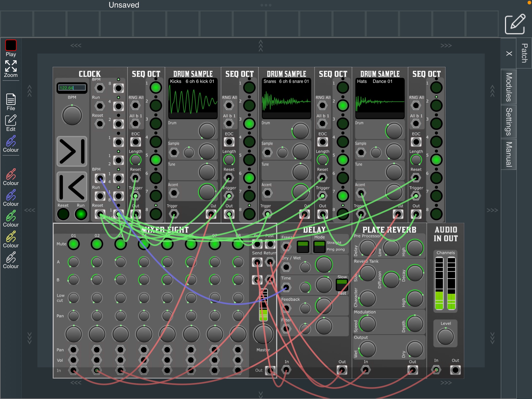The image size is (532, 399).
Task: Click the Clock BPM knob
Action: 72,115
